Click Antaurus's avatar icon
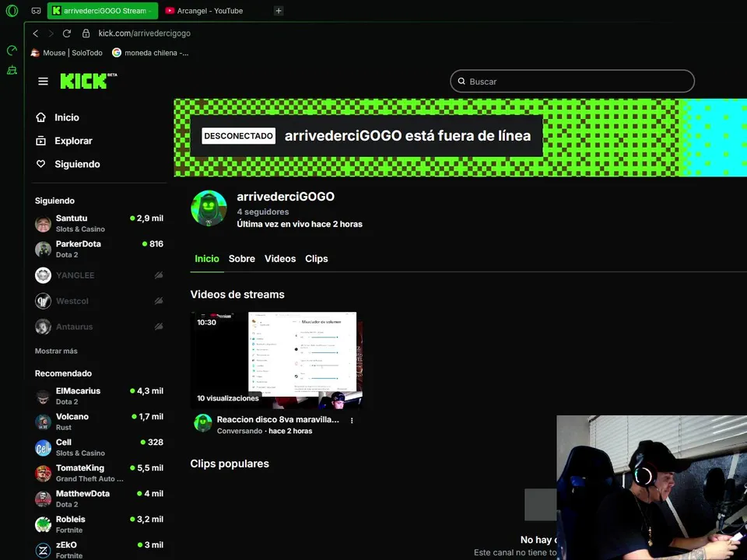 (43, 327)
